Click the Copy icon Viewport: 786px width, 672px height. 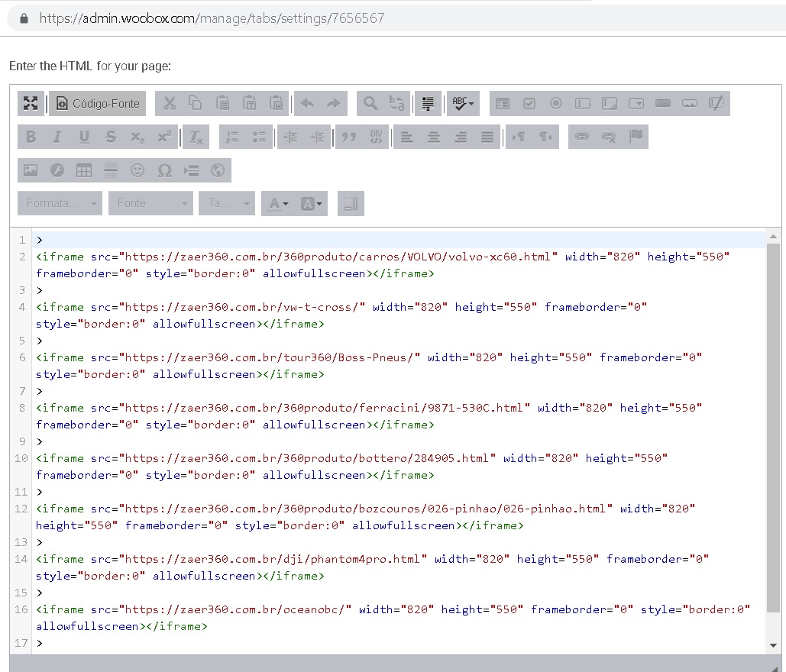coord(196,104)
